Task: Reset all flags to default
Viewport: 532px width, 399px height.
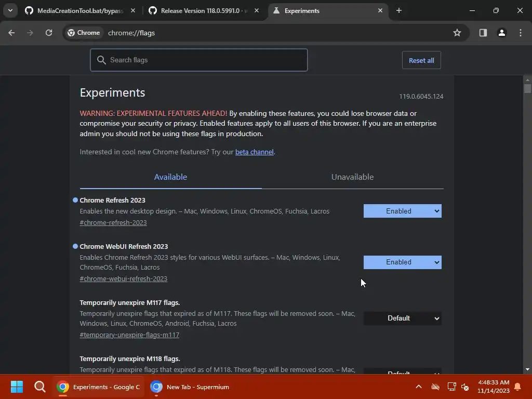Action: 421,60
